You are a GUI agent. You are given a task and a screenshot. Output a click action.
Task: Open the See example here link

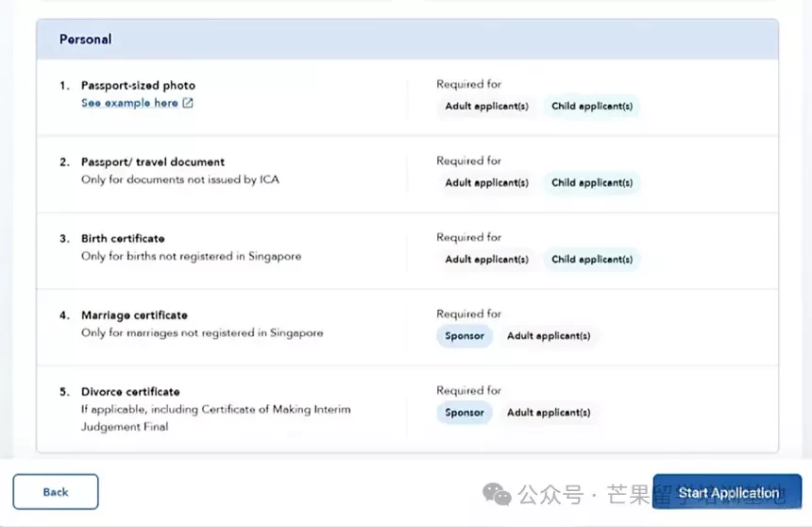[x=129, y=103]
